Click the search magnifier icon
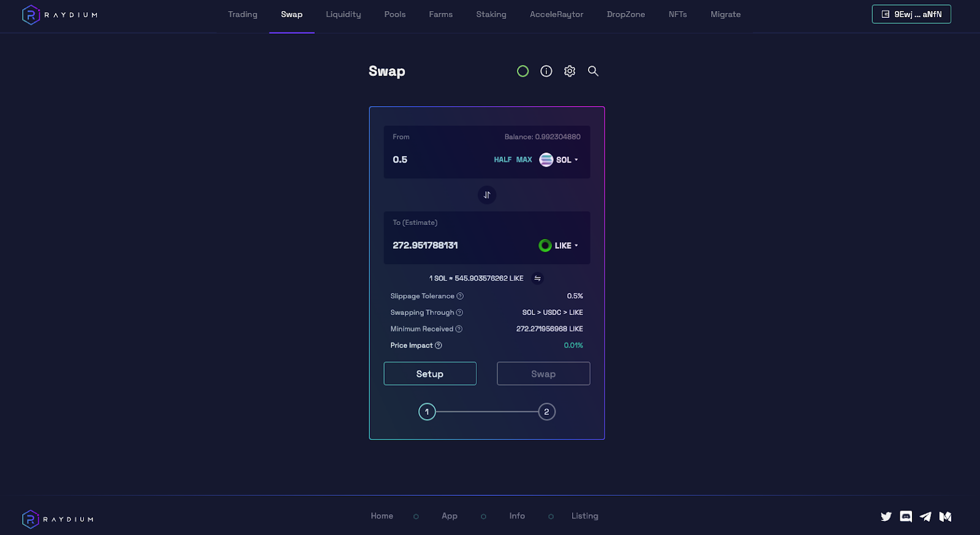The height and width of the screenshot is (535, 980). 593,71
